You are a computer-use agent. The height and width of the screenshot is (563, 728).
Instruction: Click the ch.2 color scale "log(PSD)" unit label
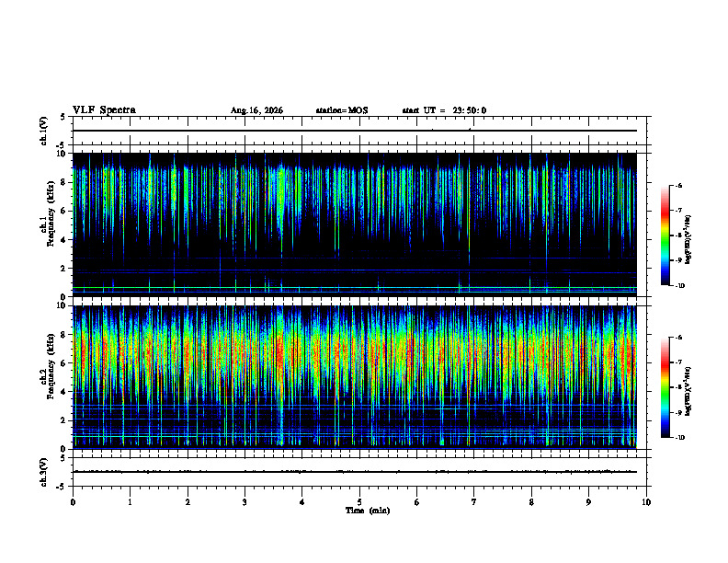[688, 392]
